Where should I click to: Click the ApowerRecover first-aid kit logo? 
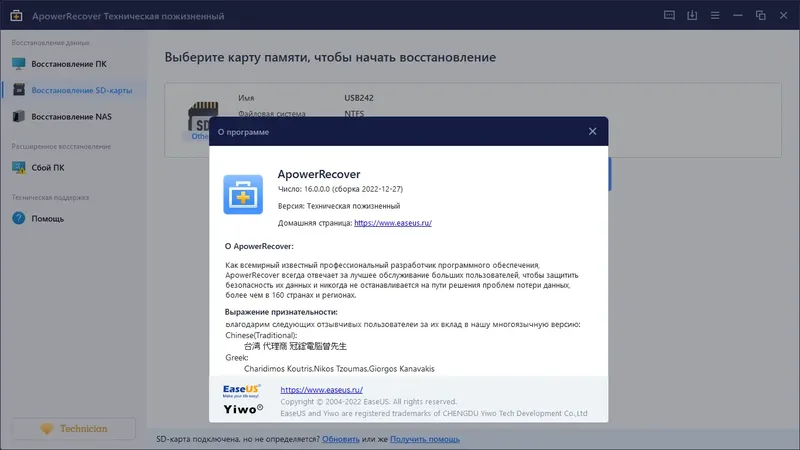[x=243, y=194]
